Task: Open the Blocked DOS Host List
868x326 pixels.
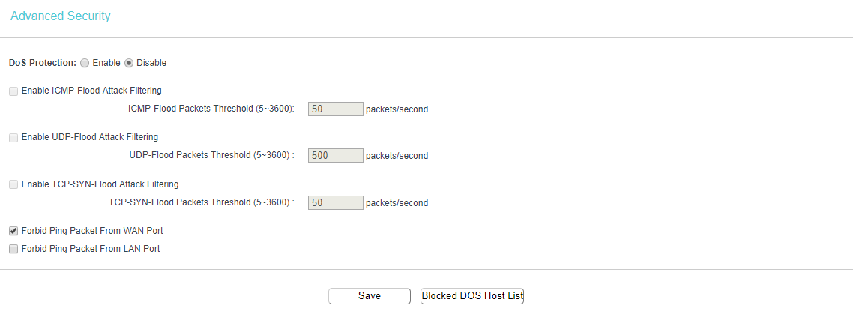Action: [x=472, y=296]
